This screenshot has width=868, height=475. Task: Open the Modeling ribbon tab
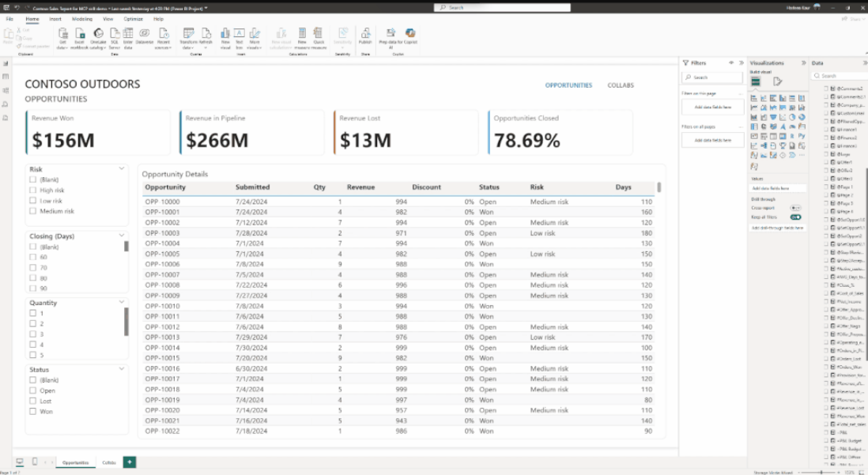coord(82,19)
